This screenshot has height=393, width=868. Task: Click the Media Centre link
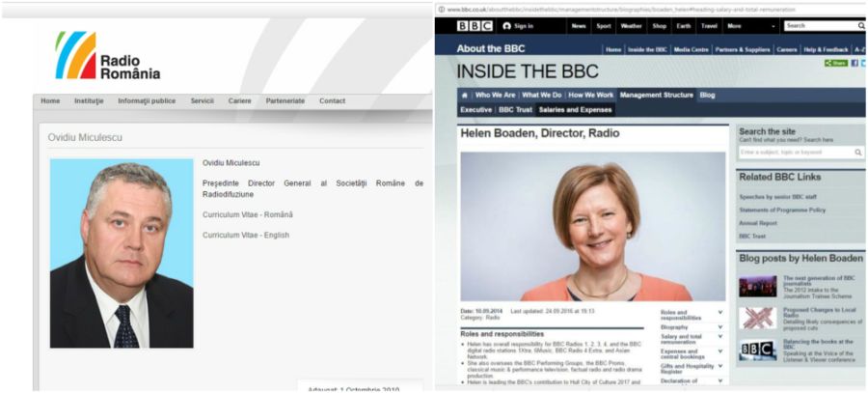click(x=691, y=49)
